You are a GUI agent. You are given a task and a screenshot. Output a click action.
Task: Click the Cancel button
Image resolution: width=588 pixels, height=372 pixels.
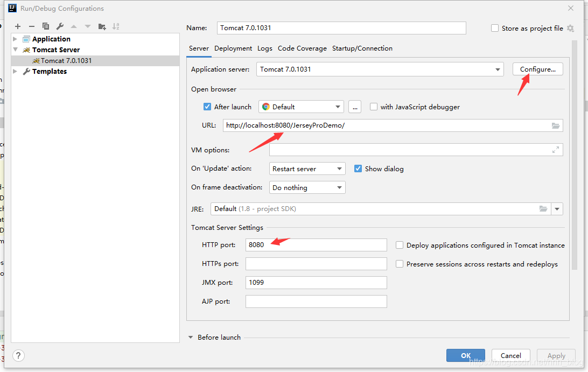coord(511,355)
